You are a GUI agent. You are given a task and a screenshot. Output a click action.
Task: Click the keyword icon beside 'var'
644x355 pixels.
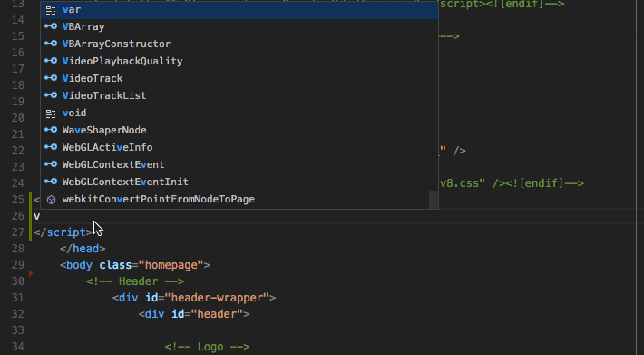pyautogui.click(x=51, y=10)
